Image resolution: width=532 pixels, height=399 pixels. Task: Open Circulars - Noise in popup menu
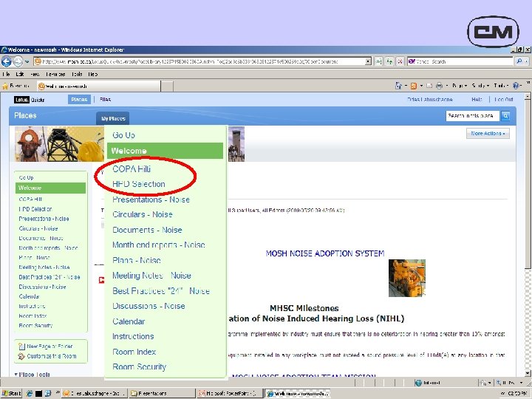pyautogui.click(x=143, y=214)
